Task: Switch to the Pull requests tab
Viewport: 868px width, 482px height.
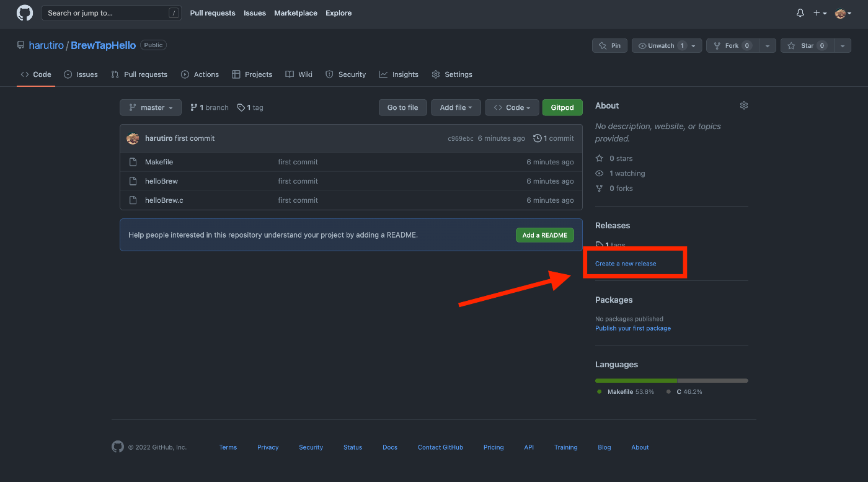Action: [139, 74]
